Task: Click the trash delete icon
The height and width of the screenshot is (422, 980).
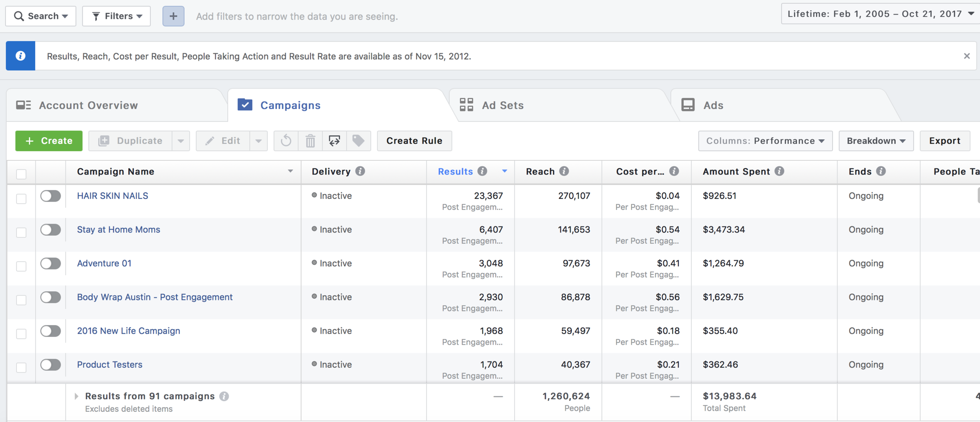Action: point(310,141)
